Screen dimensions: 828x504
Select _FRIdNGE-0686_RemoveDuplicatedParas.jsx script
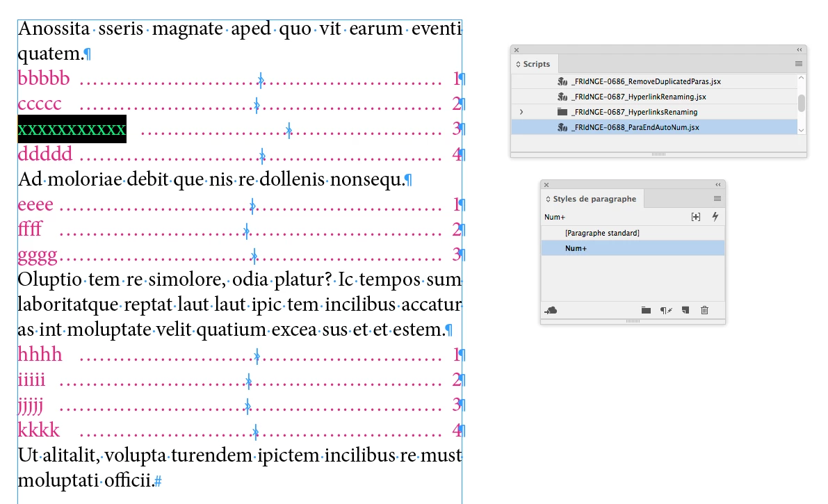click(654, 81)
